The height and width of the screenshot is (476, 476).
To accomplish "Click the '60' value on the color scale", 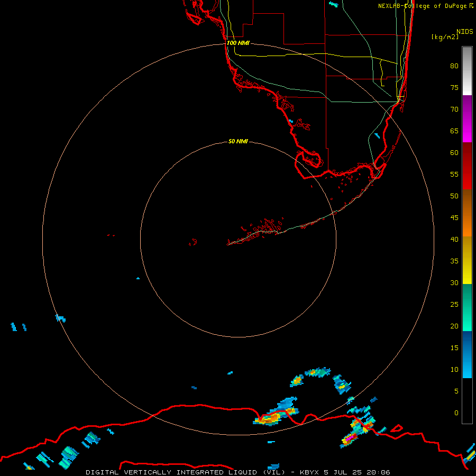I will [x=454, y=152].
